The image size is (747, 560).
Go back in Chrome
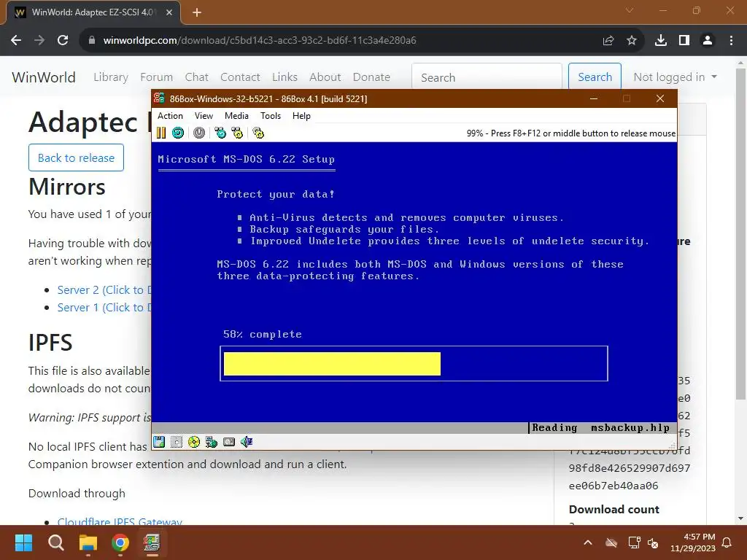coord(16,41)
